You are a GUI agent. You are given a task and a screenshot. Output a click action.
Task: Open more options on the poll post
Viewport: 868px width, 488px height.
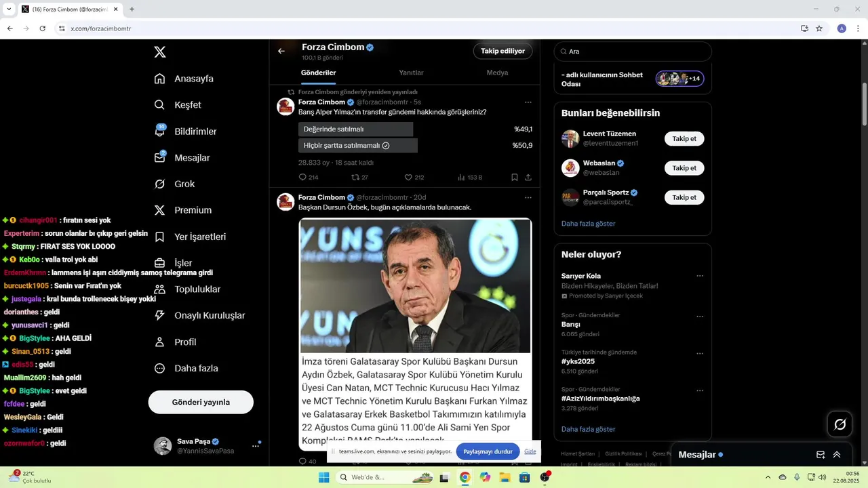pyautogui.click(x=528, y=102)
